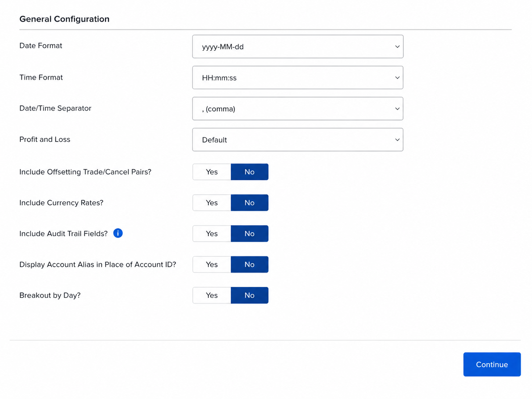The width and height of the screenshot is (532, 399).
Task: Select No for Include Audit Trail Fields
Action: pyautogui.click(x=249, y=234)
